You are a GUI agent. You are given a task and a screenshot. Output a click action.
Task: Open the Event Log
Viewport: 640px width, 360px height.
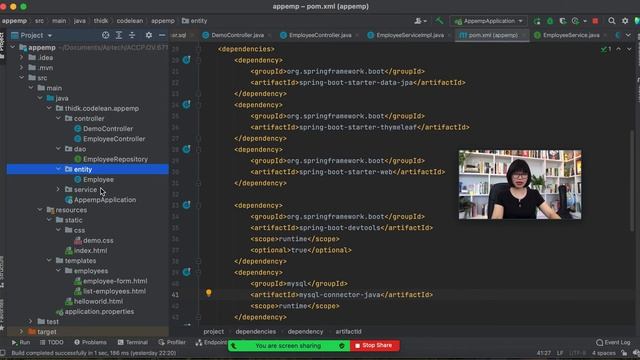pyautogui.click(x=613, y=342)
